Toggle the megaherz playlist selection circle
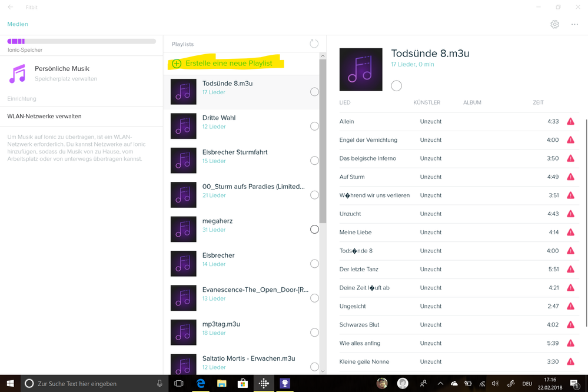The image size is (588, 392). click(x=314, y=230)
